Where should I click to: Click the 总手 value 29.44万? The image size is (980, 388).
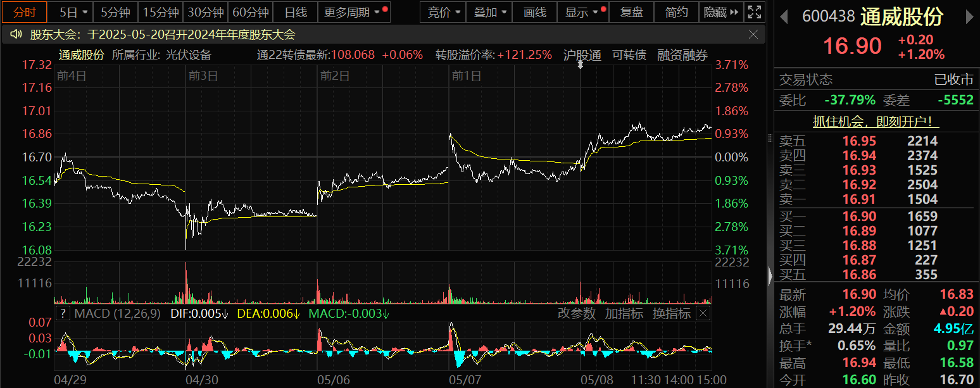click(x=852, y=329)
